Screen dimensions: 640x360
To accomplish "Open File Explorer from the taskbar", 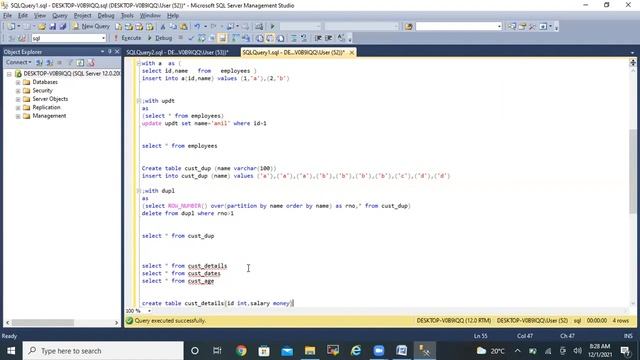I will tap(310, 351).
